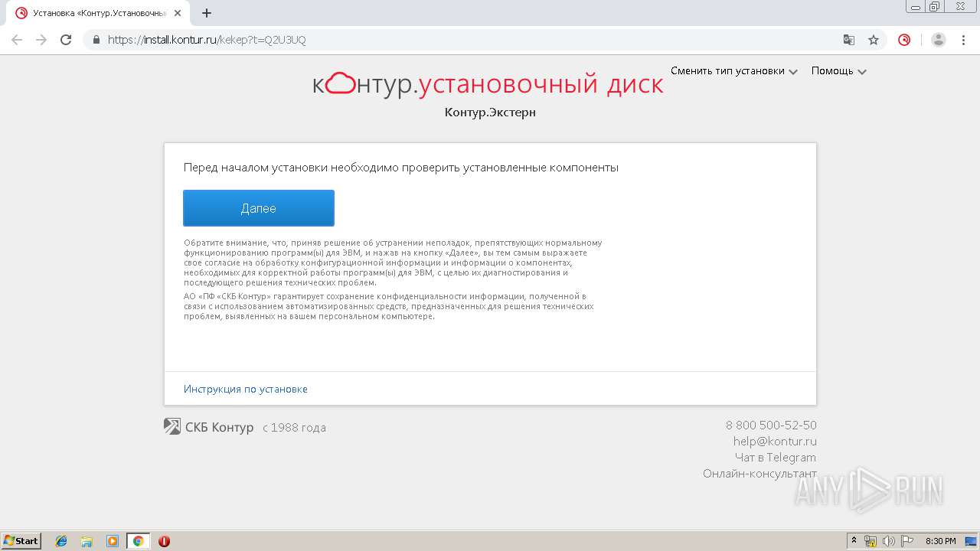This screenshot has height=551, width=980.
Task: Open Windows Explorer folder in taskbar
Action: coord(87,541)
